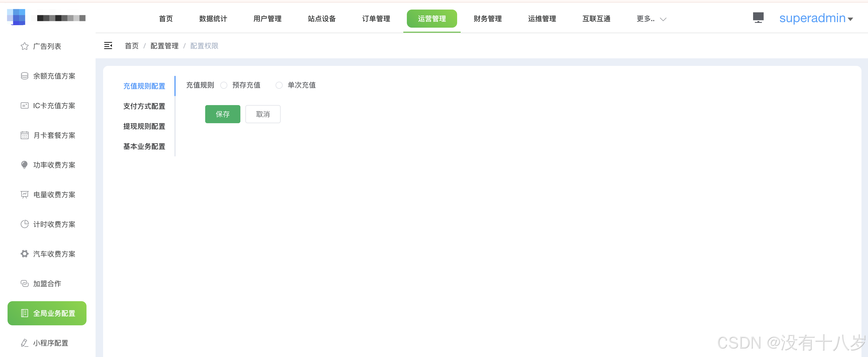Image resolution: width=868 pixels, height=357 pixels.
Task: Go to 配置管理 in the breadcrumb
Action: coord(164,46)
